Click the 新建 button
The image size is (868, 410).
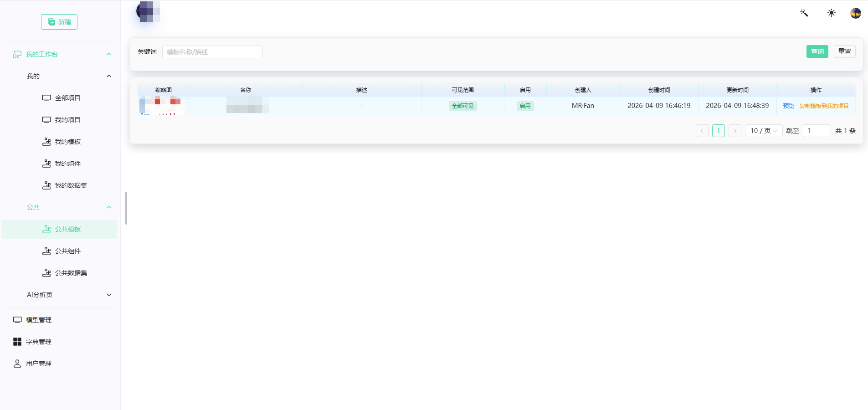pos(59,22)
